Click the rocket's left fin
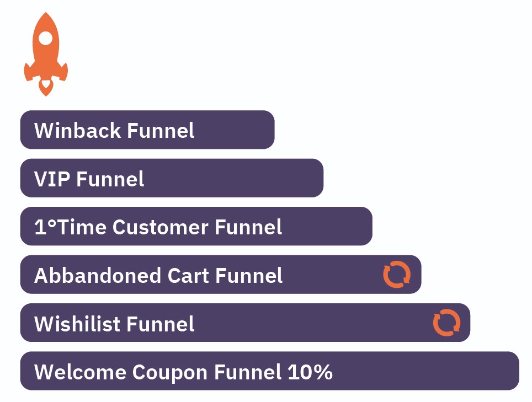Screen dimensions: 532x402 tap(29, 71)
